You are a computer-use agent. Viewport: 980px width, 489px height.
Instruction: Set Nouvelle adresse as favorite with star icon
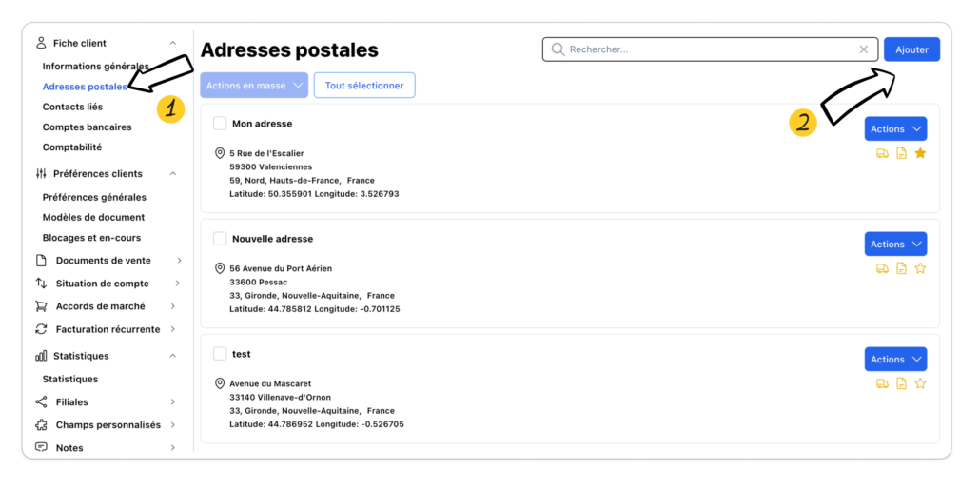(x=920, y=268)
